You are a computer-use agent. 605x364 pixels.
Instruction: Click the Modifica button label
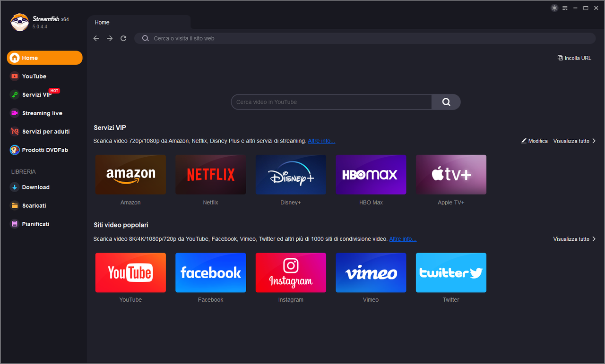click(x=538, y=141)
